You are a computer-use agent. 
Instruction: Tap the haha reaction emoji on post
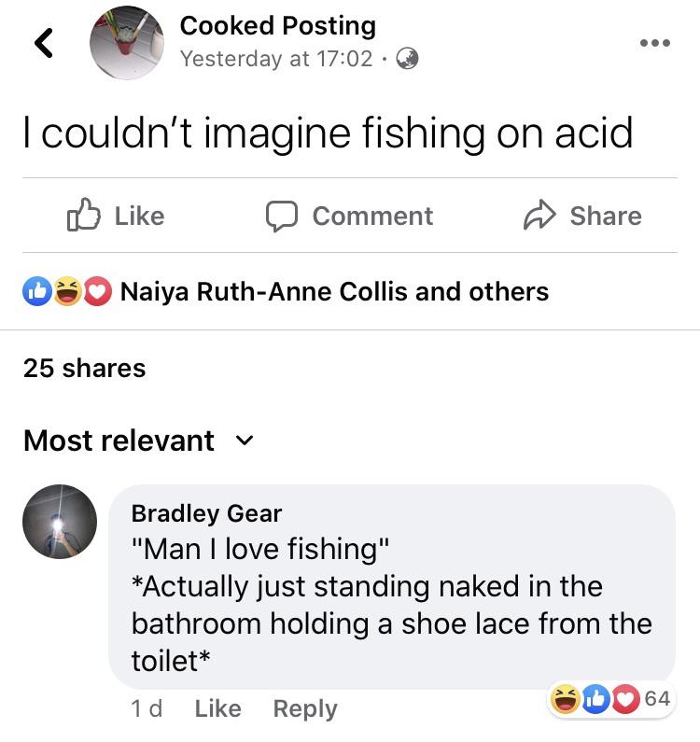coord(67,292)
